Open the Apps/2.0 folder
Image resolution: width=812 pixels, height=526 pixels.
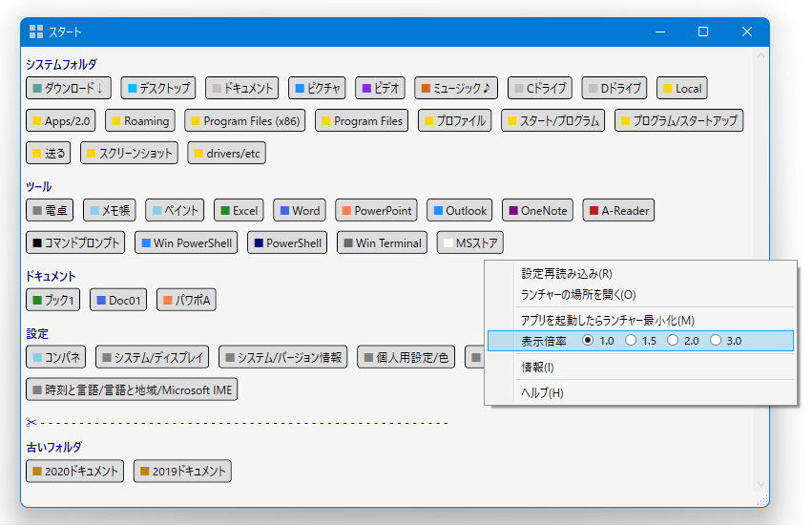click(60, 120)
